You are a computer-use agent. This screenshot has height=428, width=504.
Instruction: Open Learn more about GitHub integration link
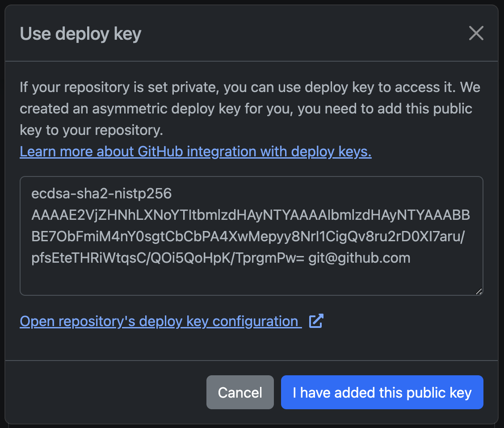pos(195,152)
